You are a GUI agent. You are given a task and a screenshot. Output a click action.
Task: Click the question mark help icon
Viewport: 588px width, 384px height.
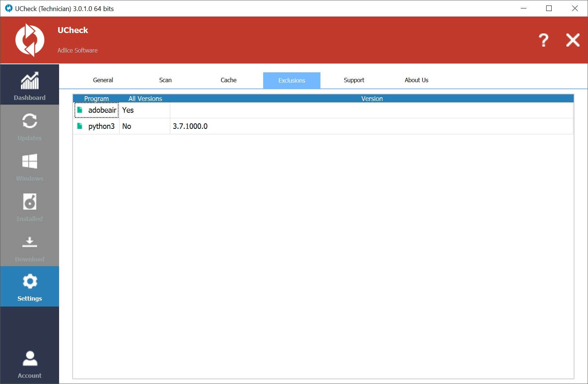[x=543, y=40]
